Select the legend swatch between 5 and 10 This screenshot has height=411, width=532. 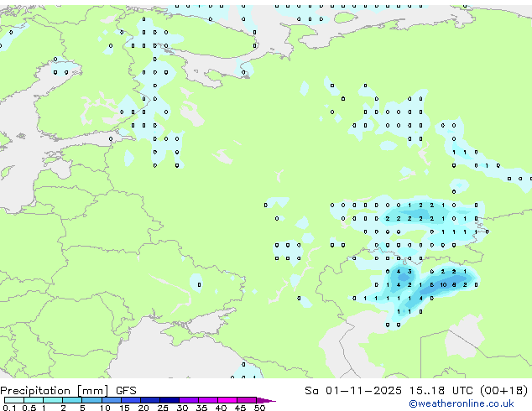(x=91, y=400)
